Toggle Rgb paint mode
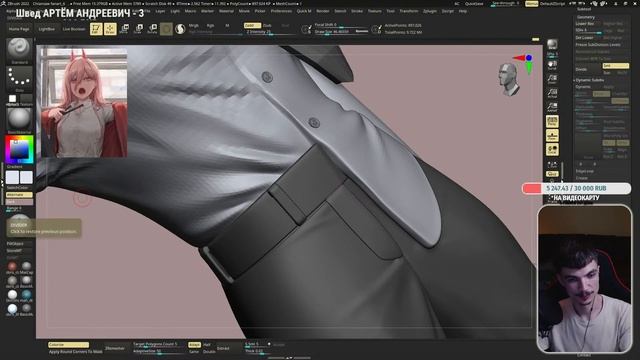640x360 pixels. [211, 25]
